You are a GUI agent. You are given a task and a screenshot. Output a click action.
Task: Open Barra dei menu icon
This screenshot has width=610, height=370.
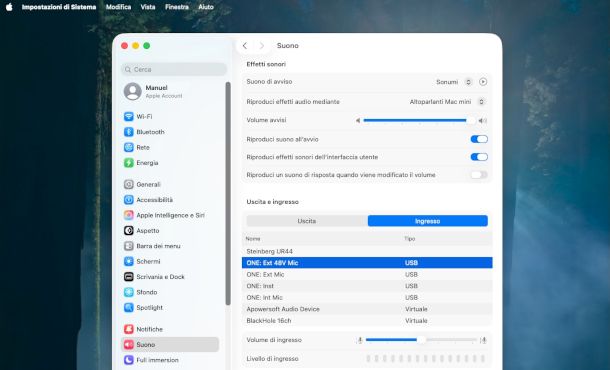[x=129, y=246]
